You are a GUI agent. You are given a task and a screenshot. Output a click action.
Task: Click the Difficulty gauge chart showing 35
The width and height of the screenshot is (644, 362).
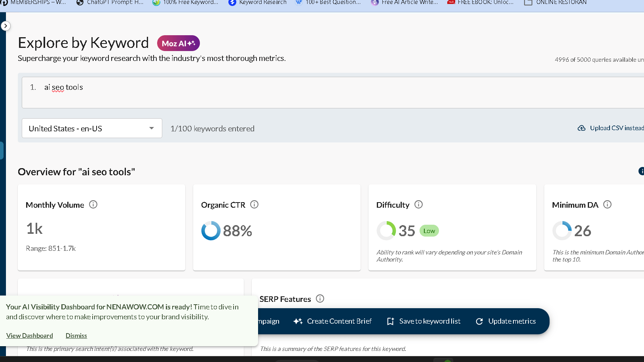pos(386,230)
